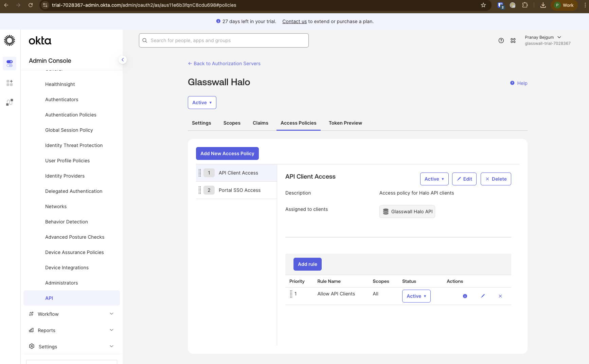The width and height of the screenshot is (589, 364).
Task: Click the browser address bar URL
Action: 144,5
